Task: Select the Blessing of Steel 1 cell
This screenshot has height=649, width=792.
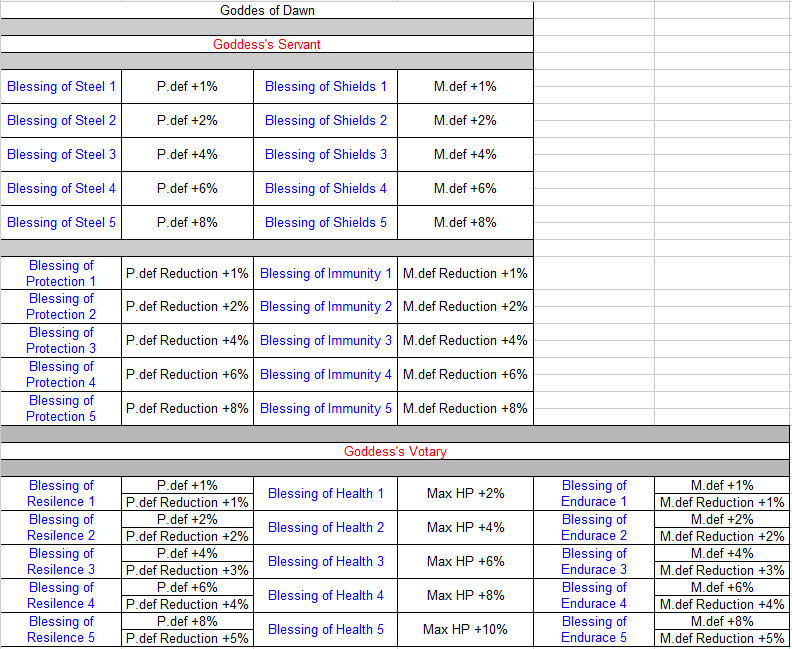Action: 61,87
